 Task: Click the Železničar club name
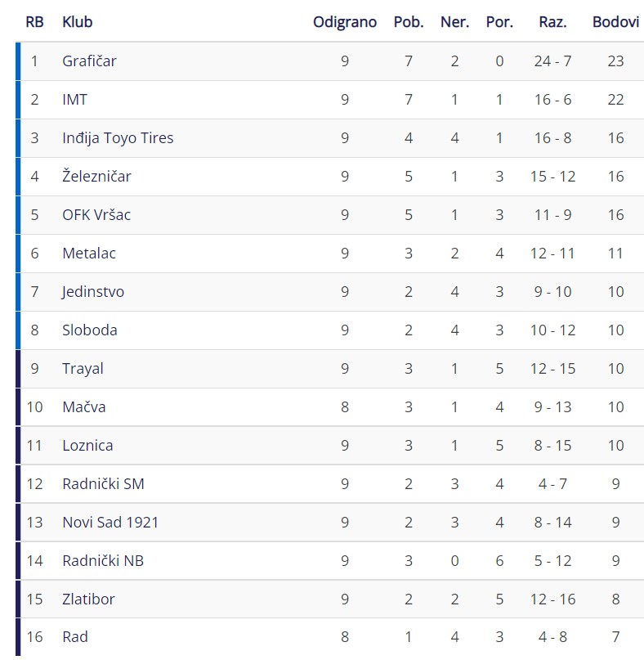tap(96, 176)
